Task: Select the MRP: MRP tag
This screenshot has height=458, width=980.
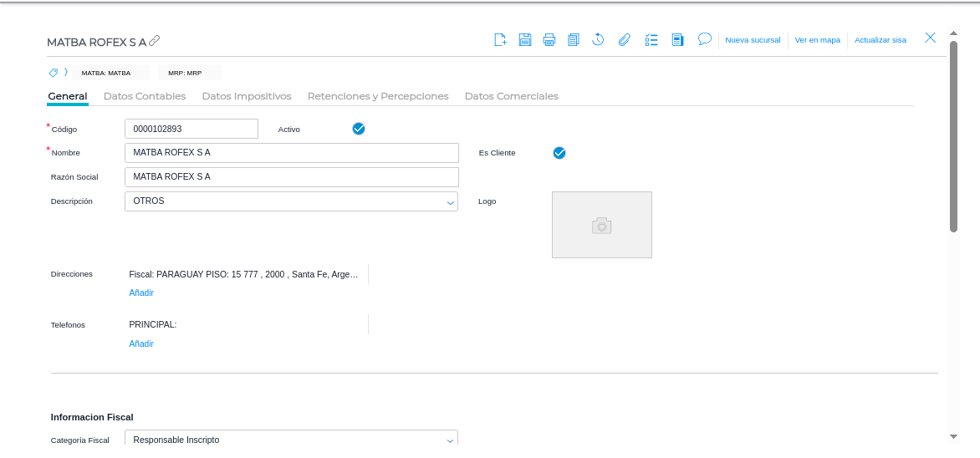Action: [189, 73]
